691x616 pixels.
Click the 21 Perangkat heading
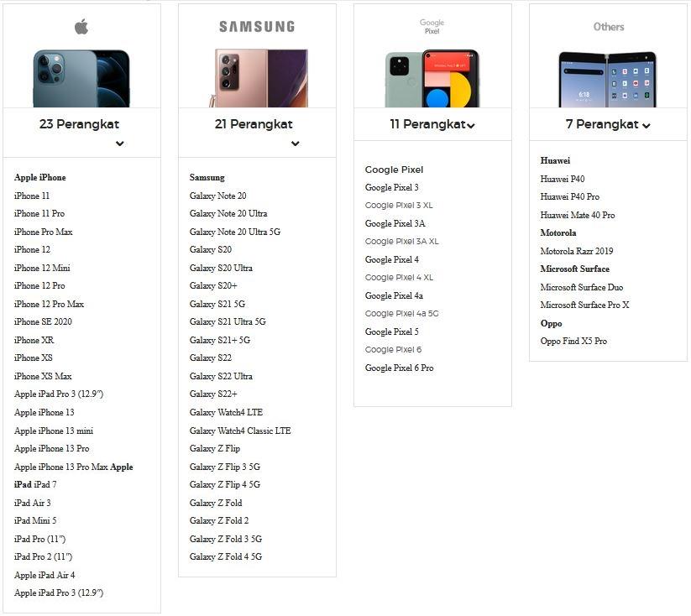254,124
